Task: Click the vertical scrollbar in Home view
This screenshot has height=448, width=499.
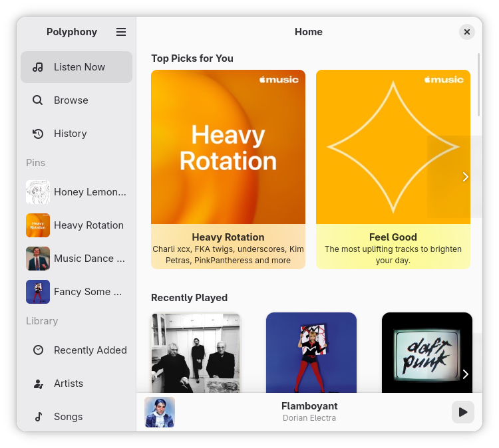Action: [478, 85]
